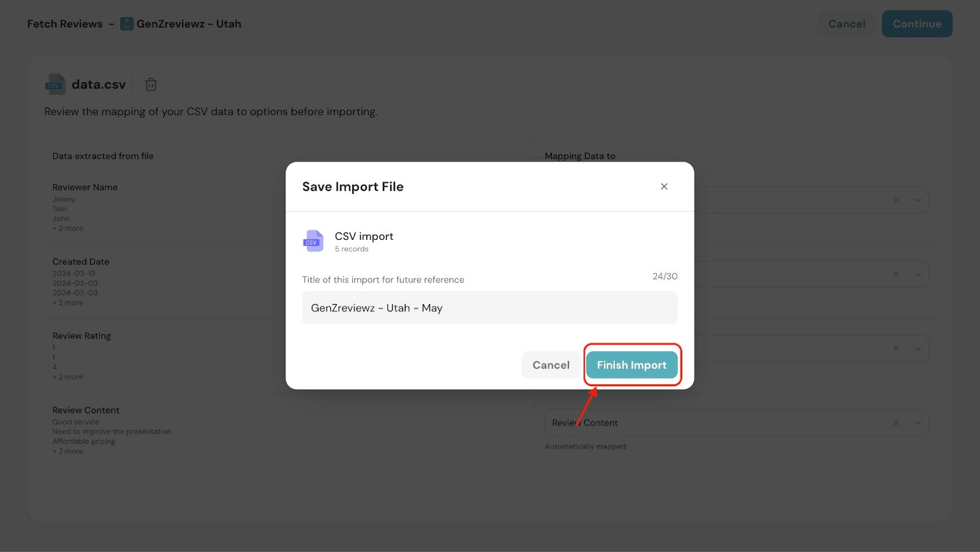Expand the Created Date mapping dropdown chevron

918,274
